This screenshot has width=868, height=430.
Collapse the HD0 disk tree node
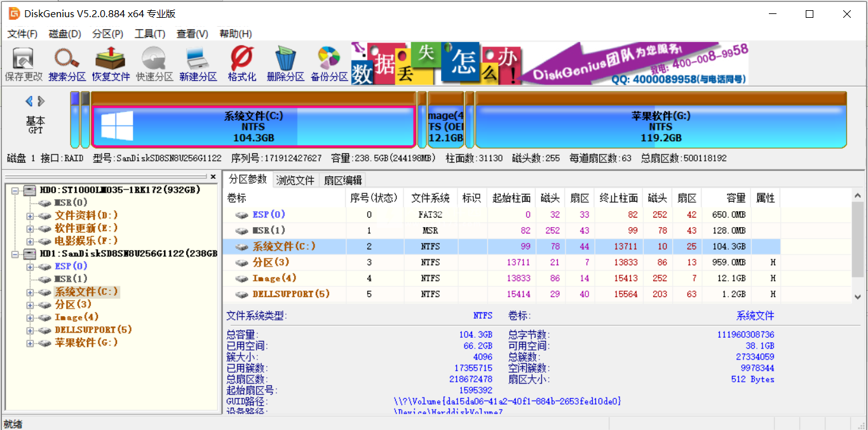(15, 190)
